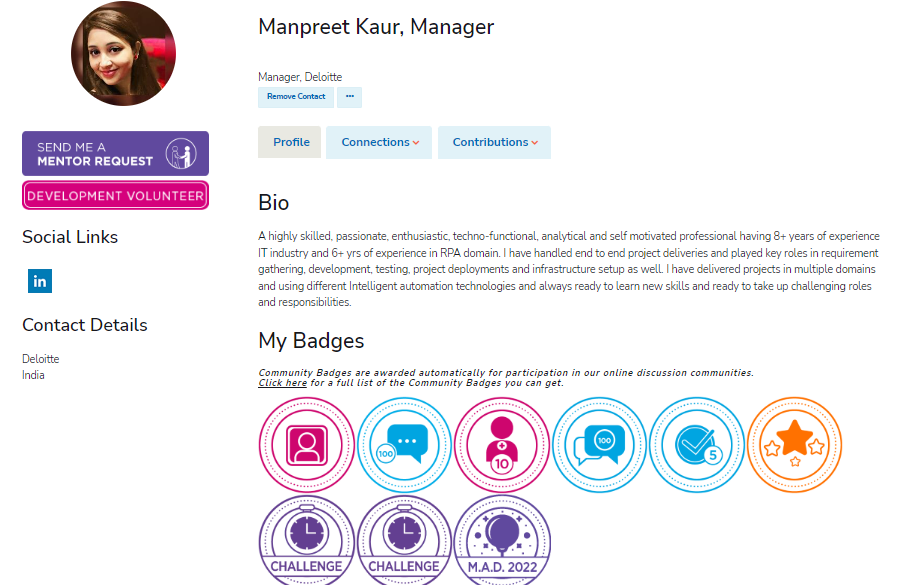
Task: Click the blue checkmark 5 badge
Action: click(x=697, y=445)
